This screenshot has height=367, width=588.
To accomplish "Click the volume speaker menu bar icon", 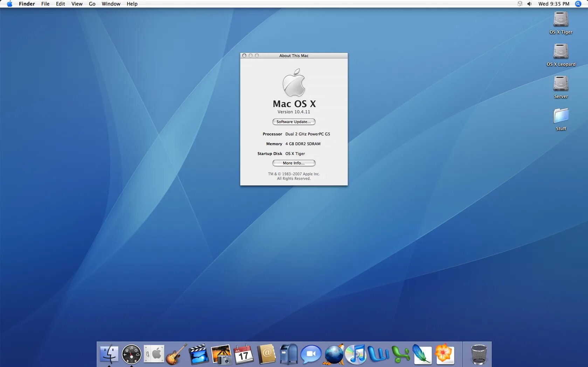I will tap(530, 4).
